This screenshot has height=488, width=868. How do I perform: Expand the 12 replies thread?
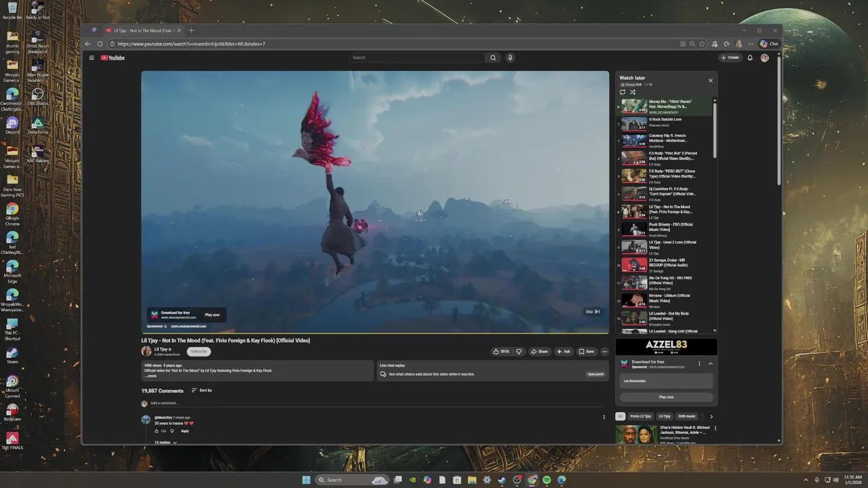165,443
